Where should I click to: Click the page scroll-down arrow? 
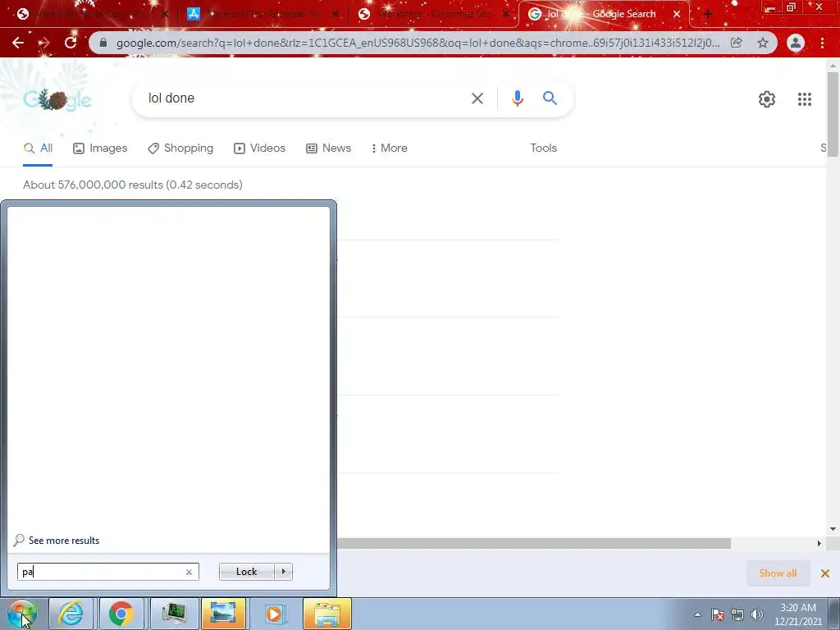coord(833,529)
